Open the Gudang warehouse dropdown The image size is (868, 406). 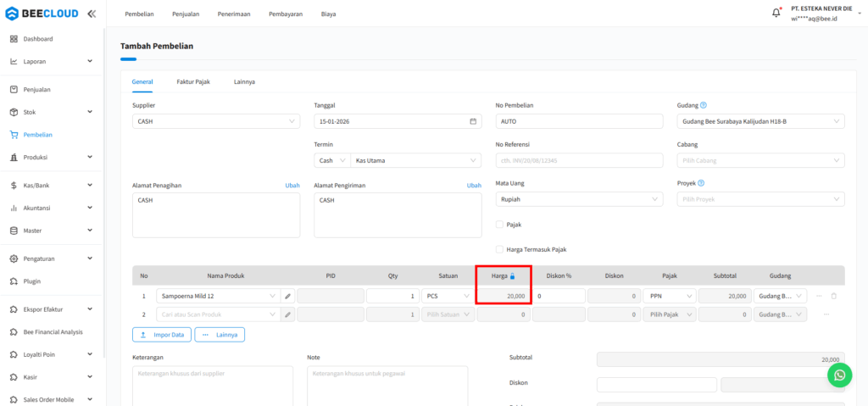pos(760,121)
